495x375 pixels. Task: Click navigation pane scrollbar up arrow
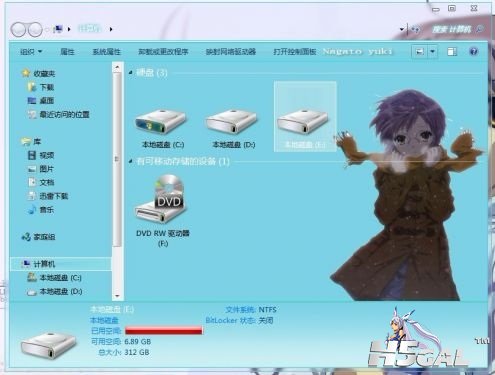117,68
